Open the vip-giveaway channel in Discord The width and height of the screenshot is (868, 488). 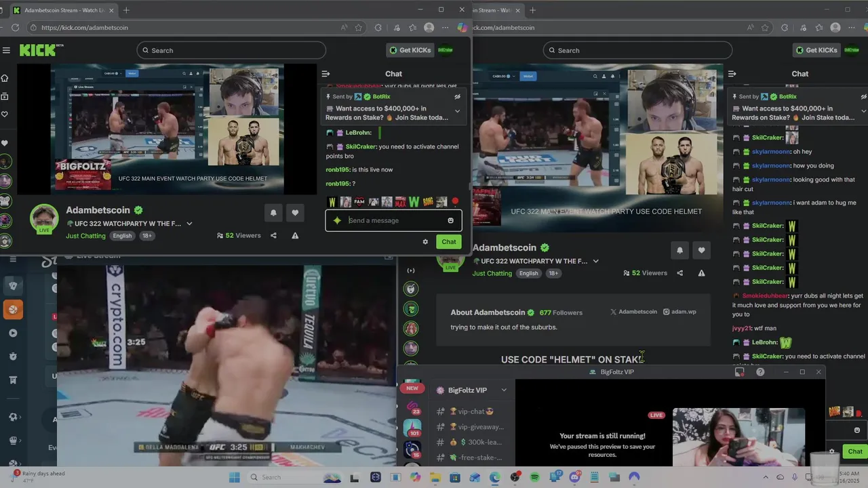point(471,427)
